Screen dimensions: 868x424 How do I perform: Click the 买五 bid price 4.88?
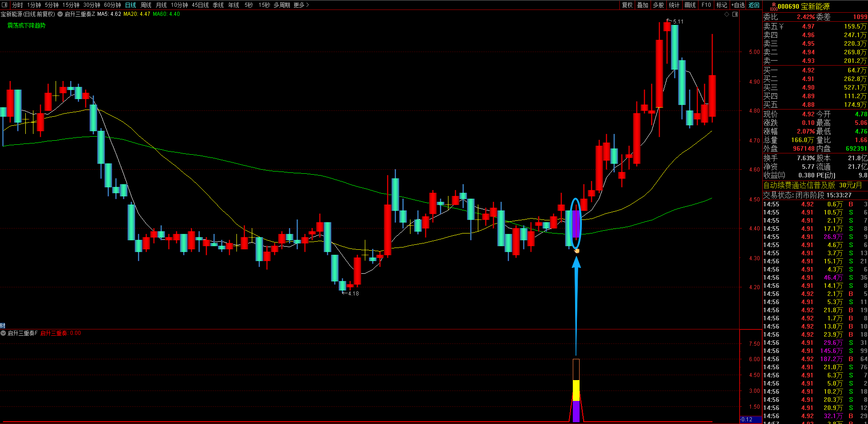tap(808, 105)
